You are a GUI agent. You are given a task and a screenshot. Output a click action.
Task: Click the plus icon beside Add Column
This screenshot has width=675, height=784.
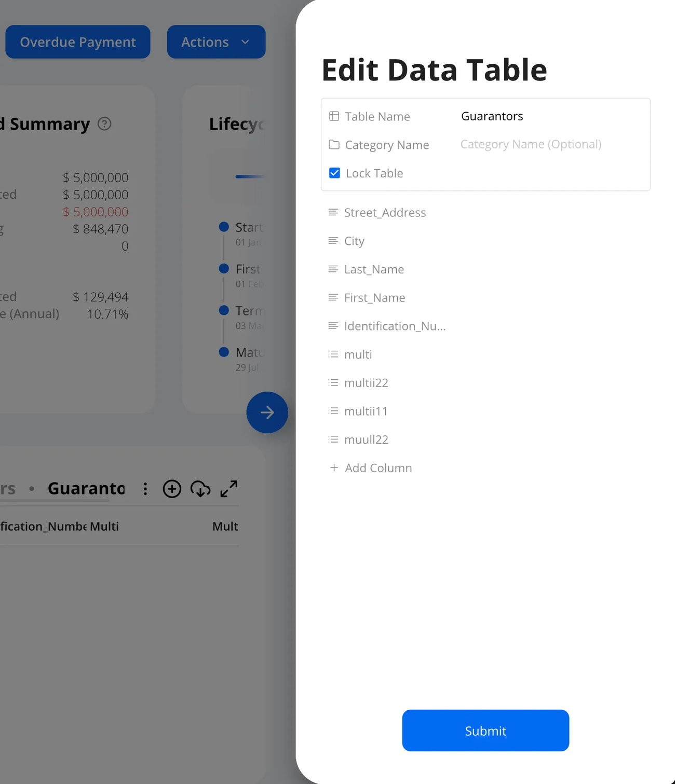tap(334, 467)
